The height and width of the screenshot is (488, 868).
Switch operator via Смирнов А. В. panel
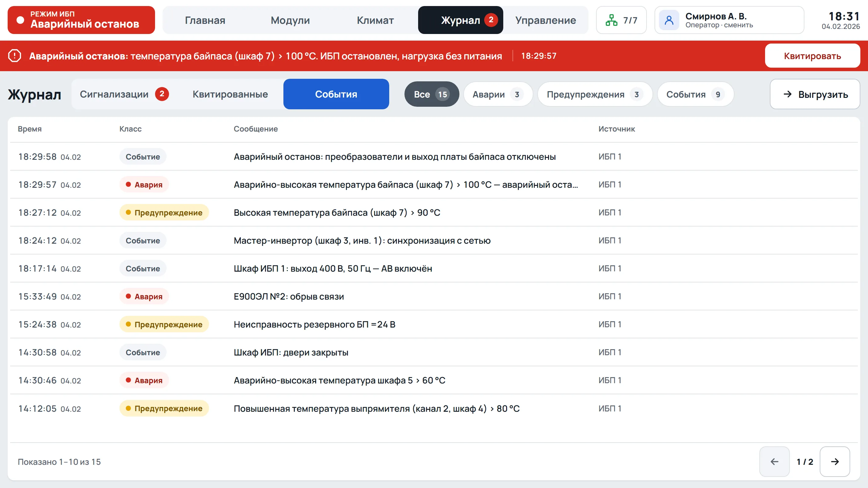pyautogui.click(x=729, y=20)
